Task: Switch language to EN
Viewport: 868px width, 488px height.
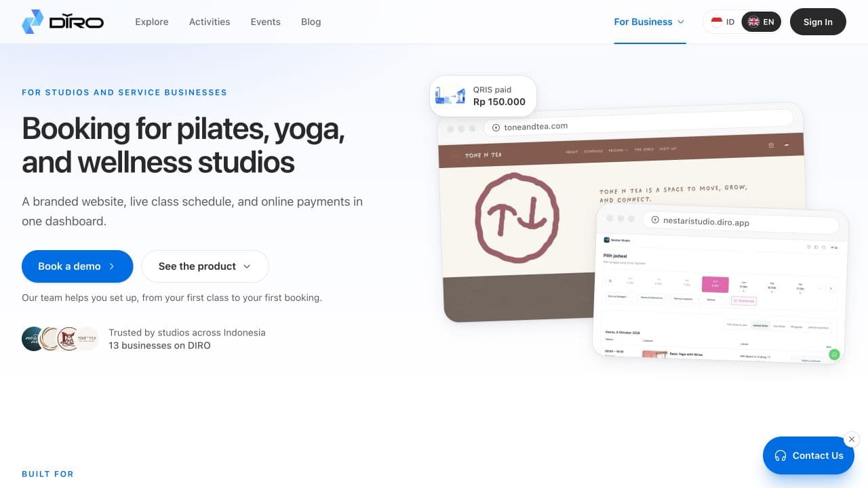Action: coord(761,22)
